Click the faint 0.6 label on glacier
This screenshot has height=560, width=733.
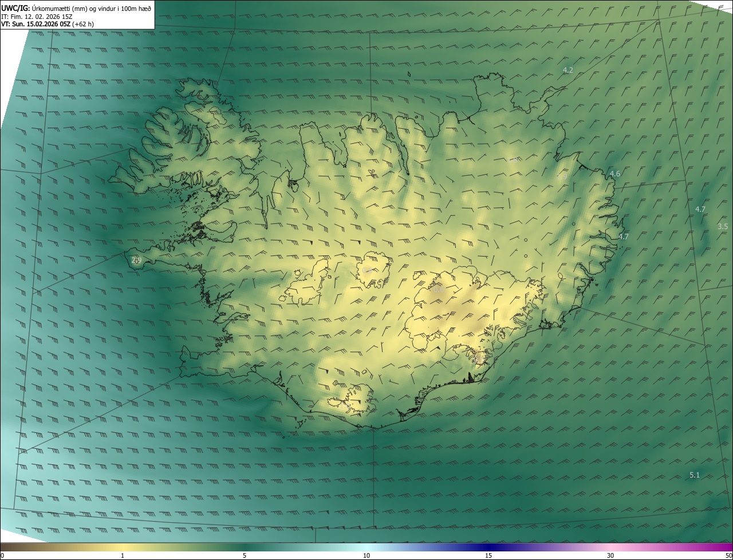tap(438, 290)
